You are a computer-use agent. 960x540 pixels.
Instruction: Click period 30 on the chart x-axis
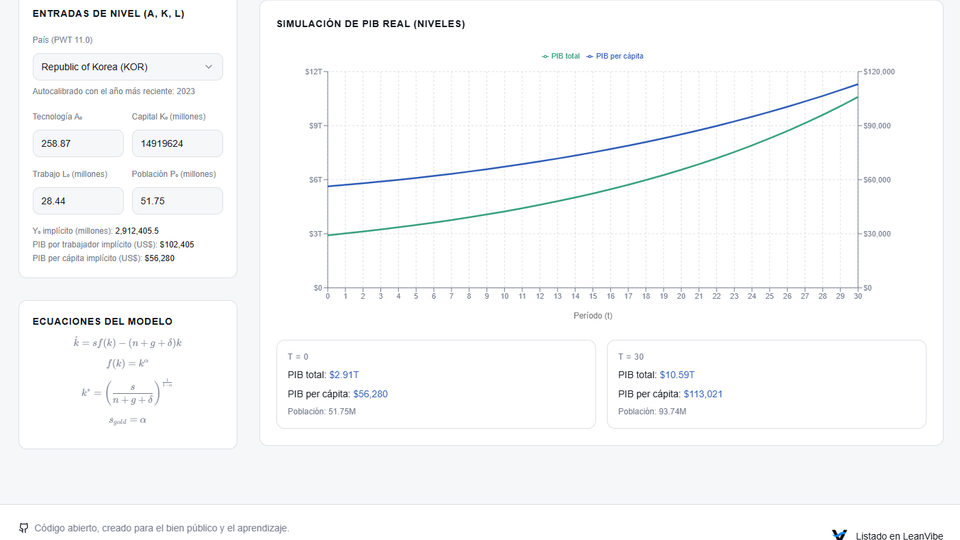[x=858, y=296]
